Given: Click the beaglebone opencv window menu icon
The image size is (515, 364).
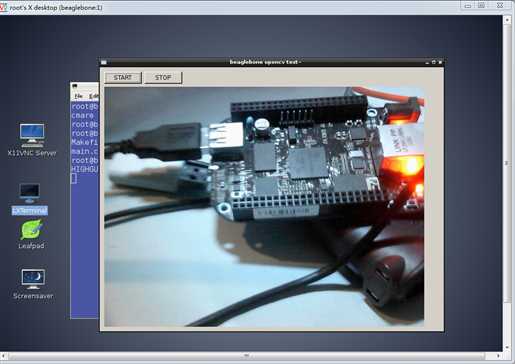Looking at the screenshot, I should tap(104, 62).
